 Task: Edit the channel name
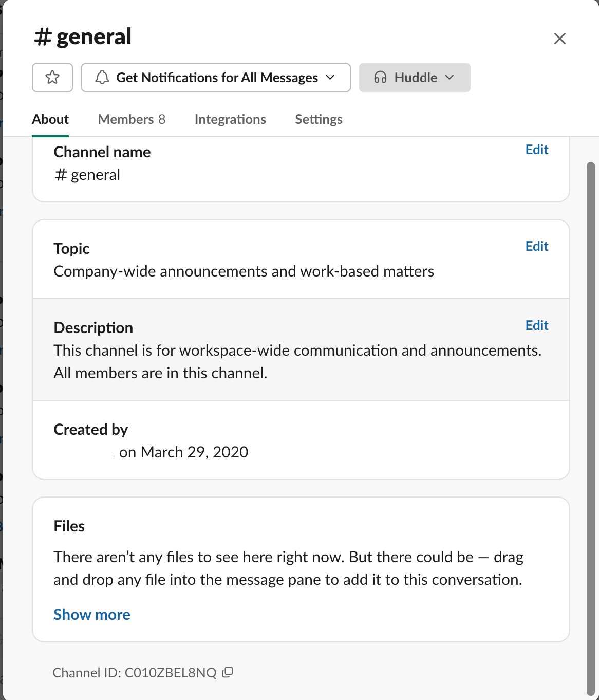pyautogui.click(x=537, y=150)
